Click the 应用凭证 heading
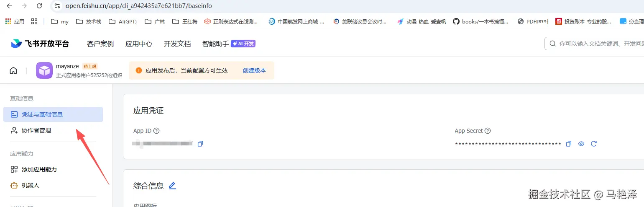This screenshot has width=644, height=207. (x=148, y=111)
